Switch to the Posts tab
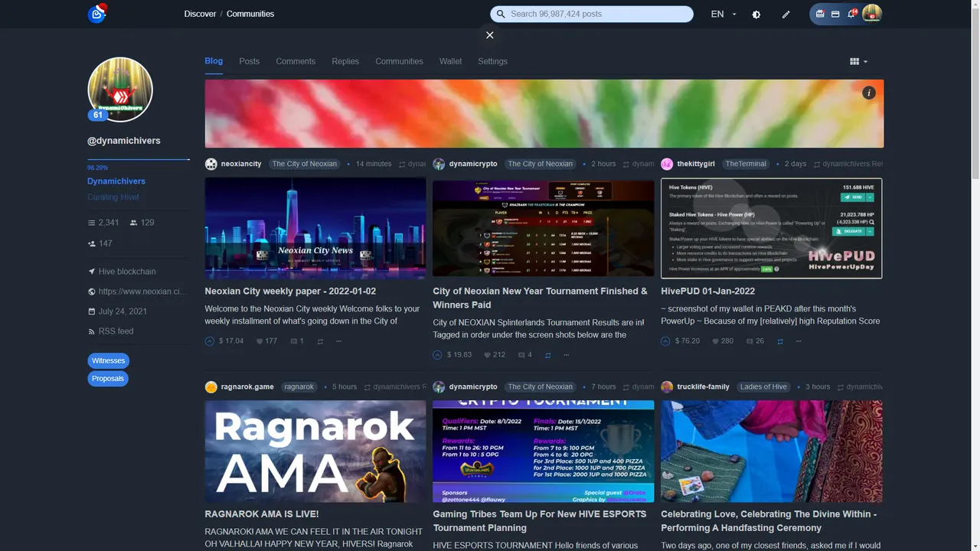 (249, 61)
